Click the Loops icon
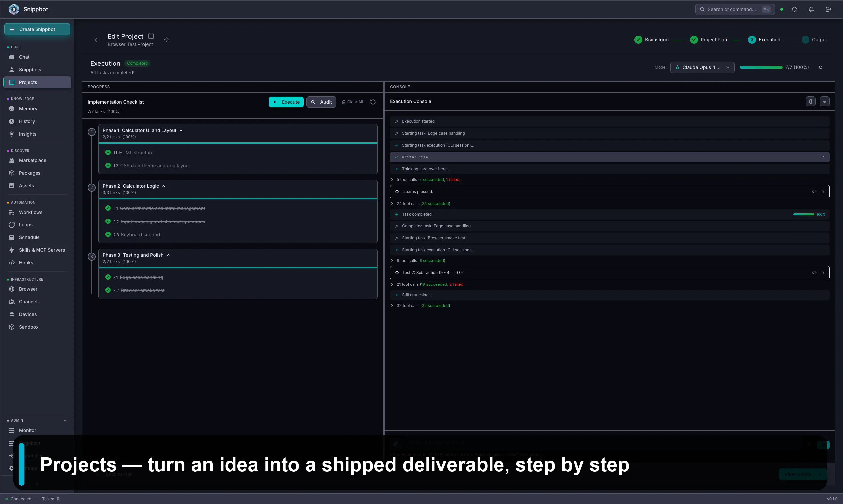The width and height of the screenshot is (843, 504). tap(12, 224)
